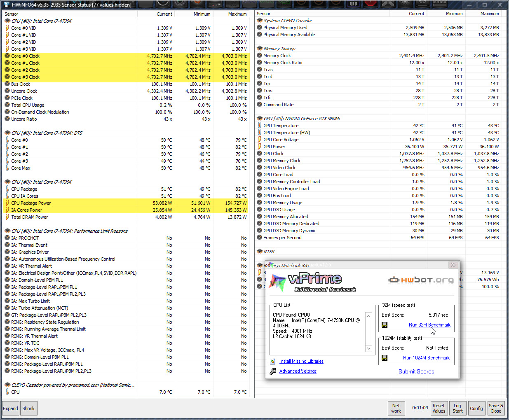Click left panel Sensor column header
The height and width of the screenshot is (420, 509).
click(70, 14)
